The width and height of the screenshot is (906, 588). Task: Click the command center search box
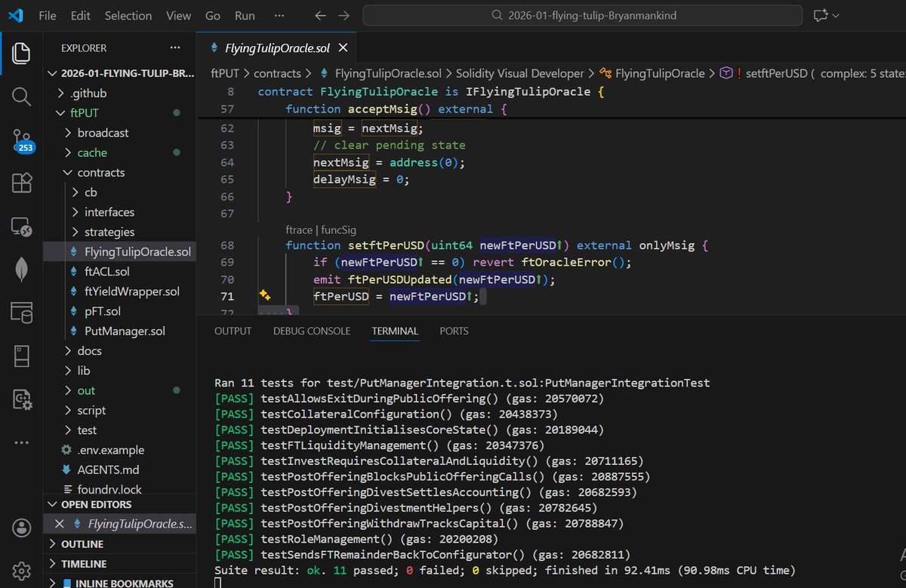click(582, 15)
